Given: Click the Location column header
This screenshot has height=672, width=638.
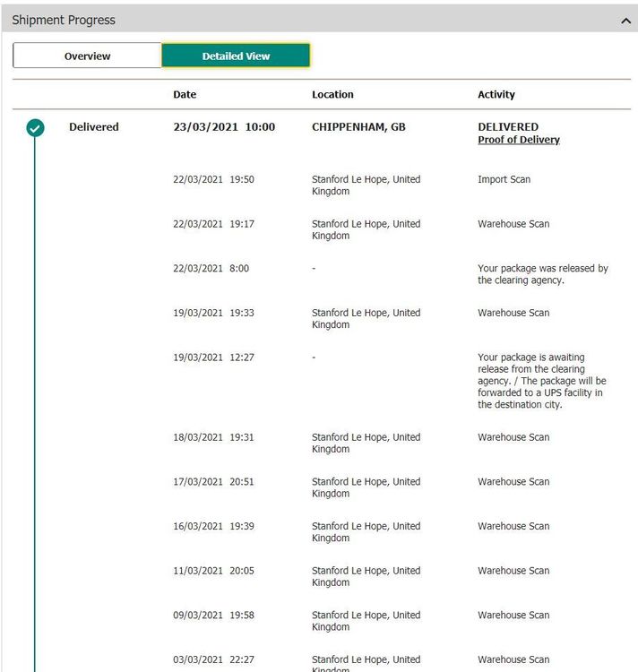Looking at the screenshot, I should (332, 94).
